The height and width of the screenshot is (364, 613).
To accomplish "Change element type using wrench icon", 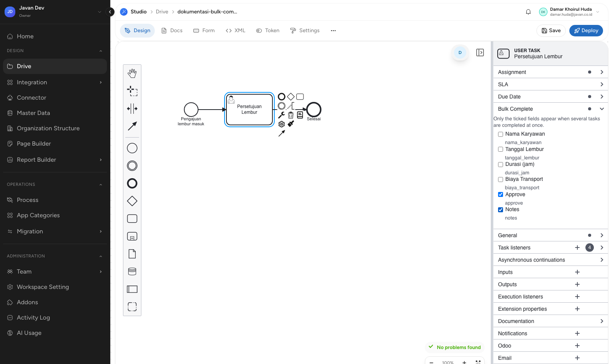I will coord(282,115).
